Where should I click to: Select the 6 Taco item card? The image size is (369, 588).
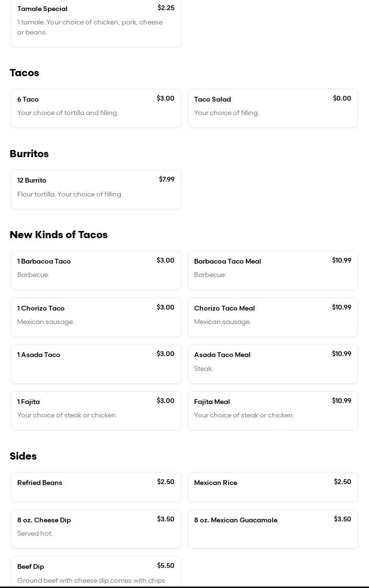96,108
